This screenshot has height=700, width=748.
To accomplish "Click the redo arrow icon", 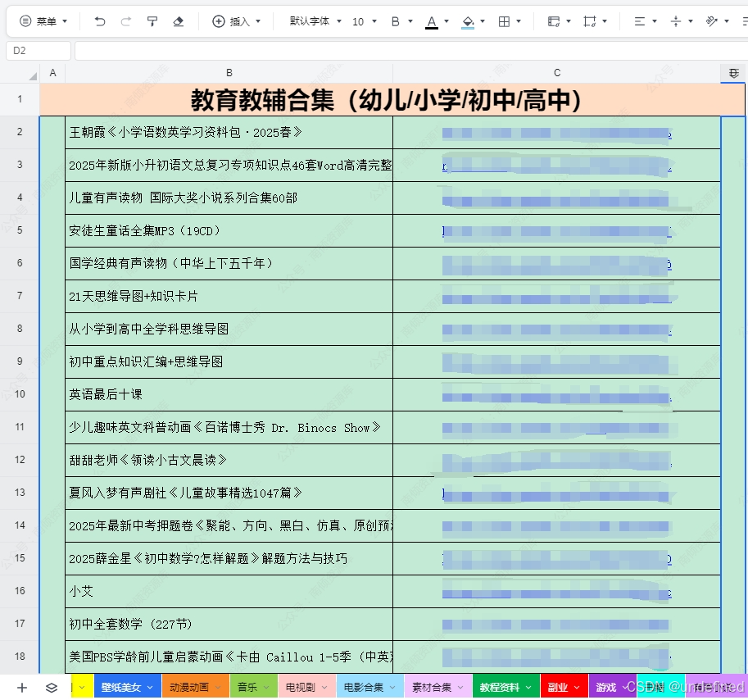I will tap(126, 21).
